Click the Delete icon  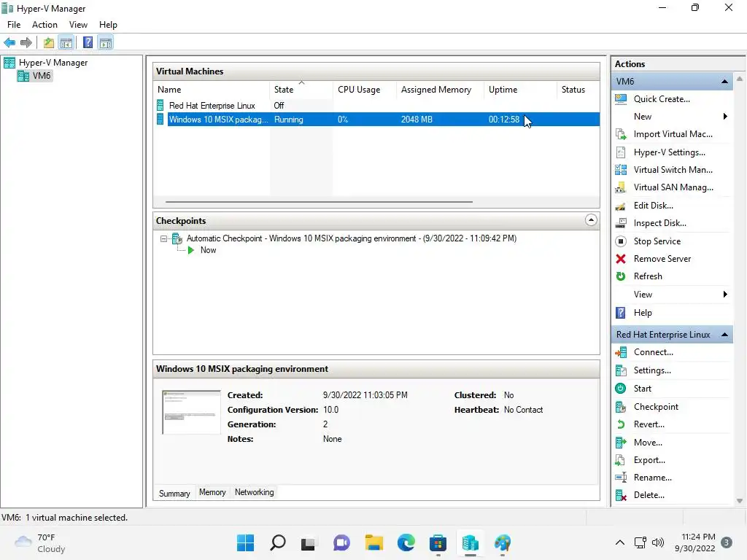[x=621, y=495]
